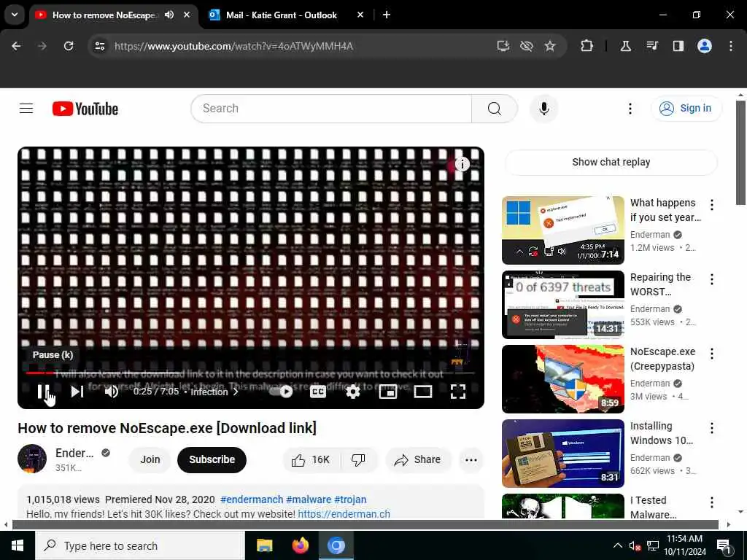Show chat replay

(611, 162)
